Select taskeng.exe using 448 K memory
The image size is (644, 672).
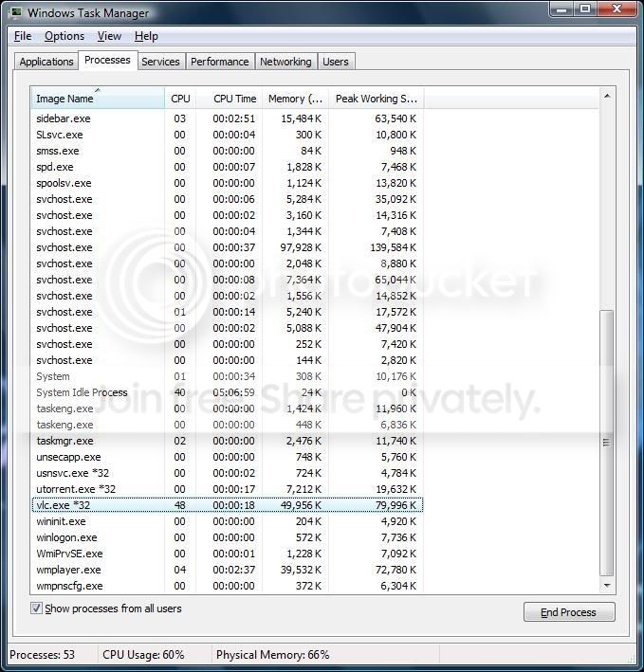coord(228,425)
